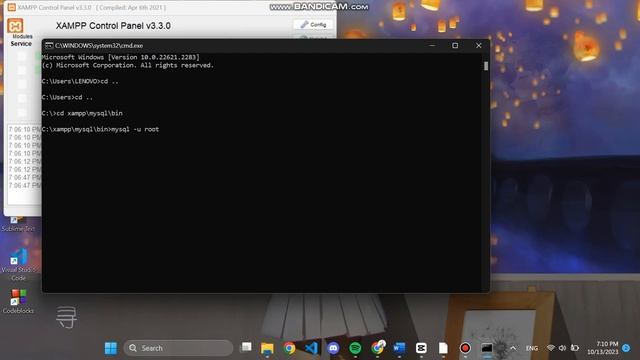Minimize the cmd.exe window
Image resolution: width=640 pixels, height=360 pixels.
click(432, 46)
